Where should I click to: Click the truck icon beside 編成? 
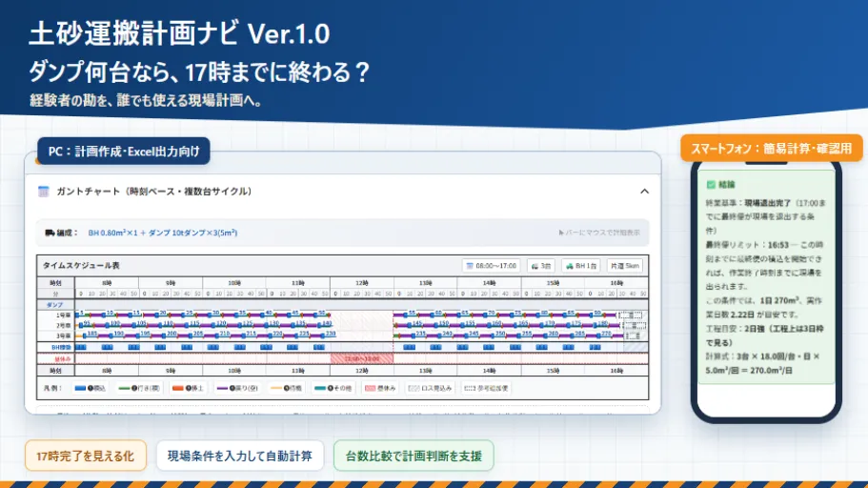50,234
